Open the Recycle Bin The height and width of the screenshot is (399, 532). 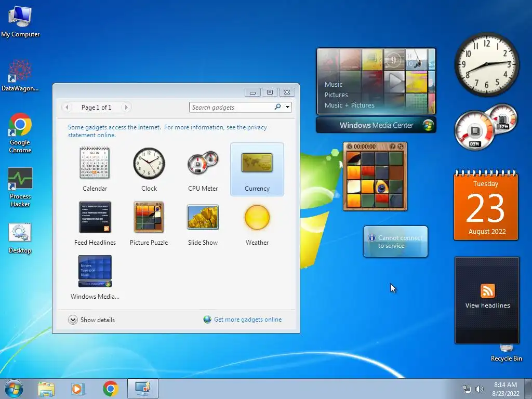pos(506,353)
